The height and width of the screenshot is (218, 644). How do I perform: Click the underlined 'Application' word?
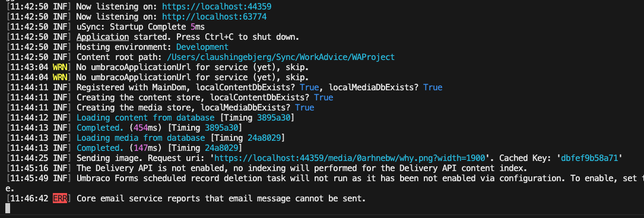(103, 37)
